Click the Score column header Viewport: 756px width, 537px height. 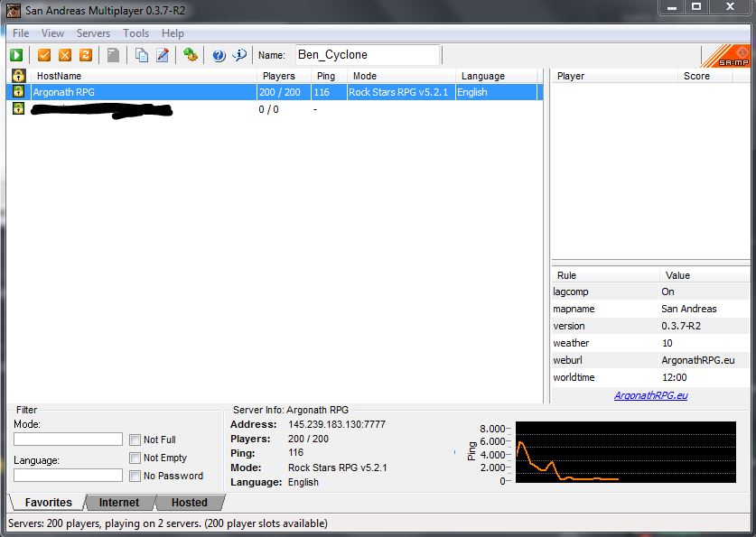[x=705, y=76]
